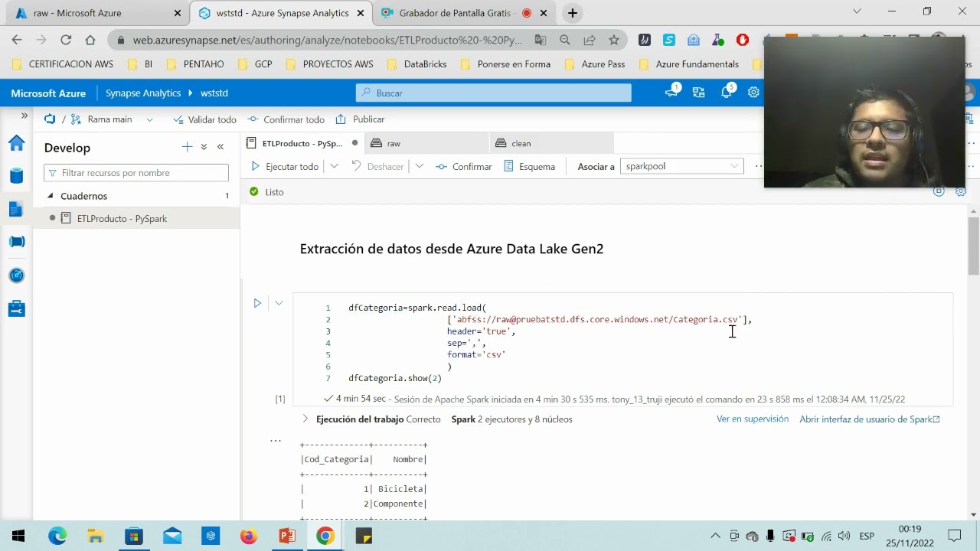Open the Azure settings gear

pos(753,93)
